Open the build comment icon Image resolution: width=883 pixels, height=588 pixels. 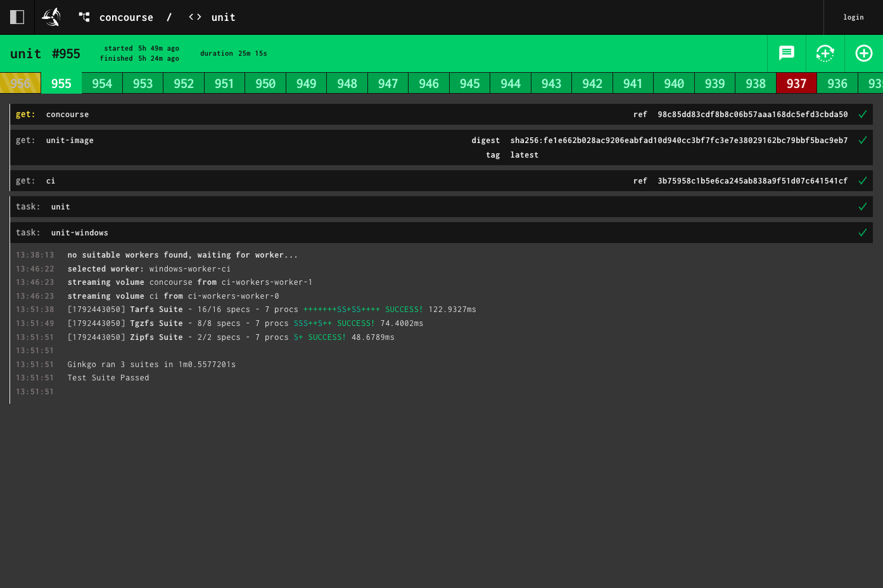787,53
